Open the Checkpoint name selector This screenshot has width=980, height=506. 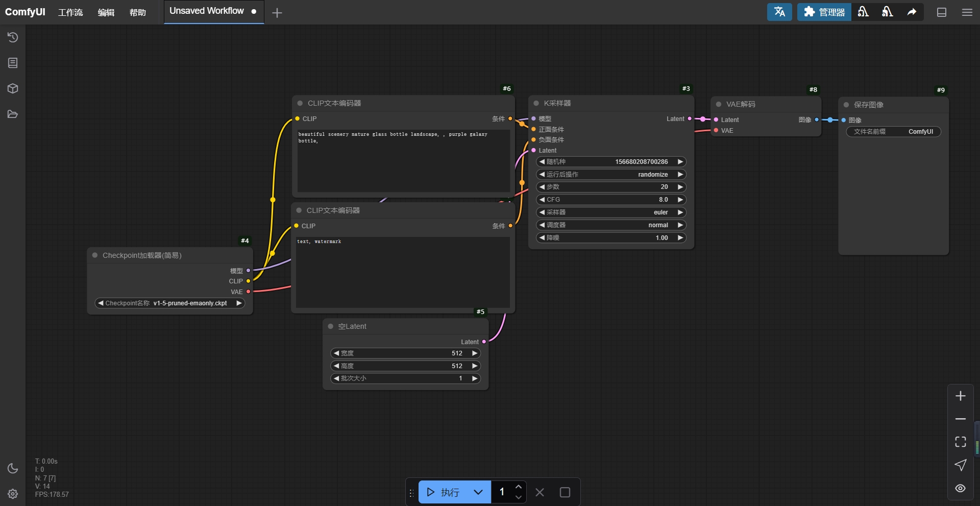point(170,303)
